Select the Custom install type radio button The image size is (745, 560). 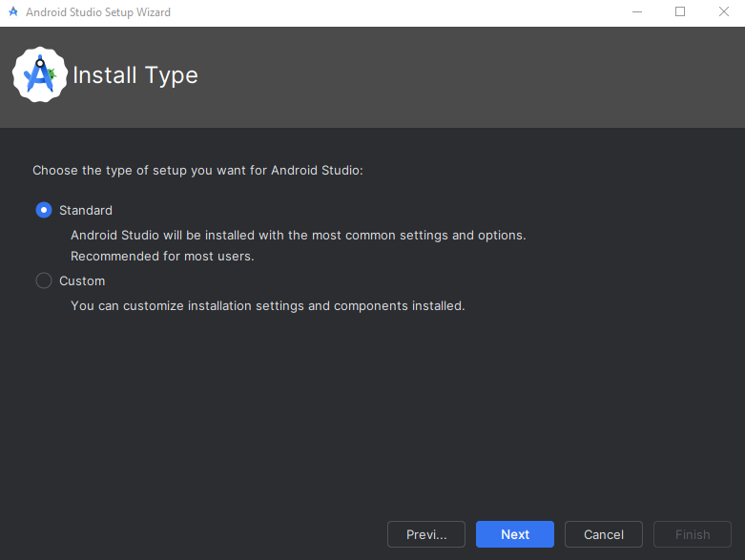[x=44, y=280]
